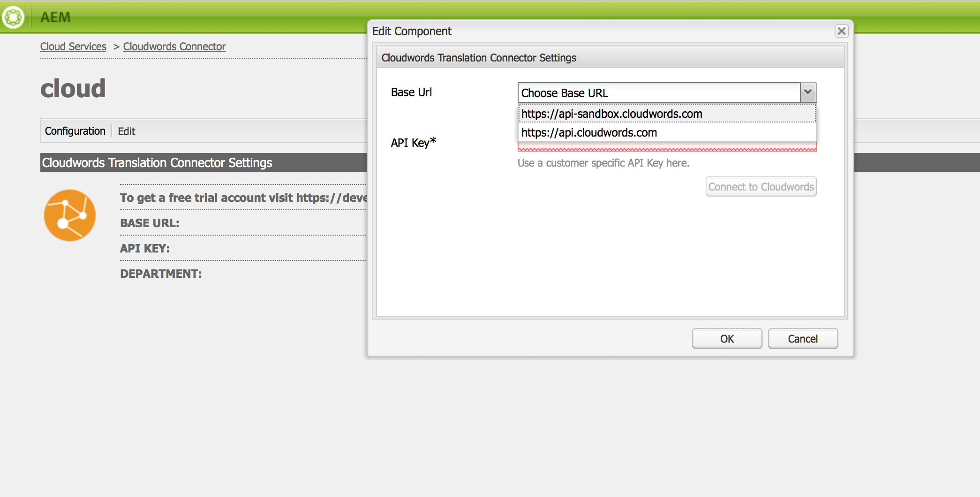Close the Edit Component dialog

841,31
